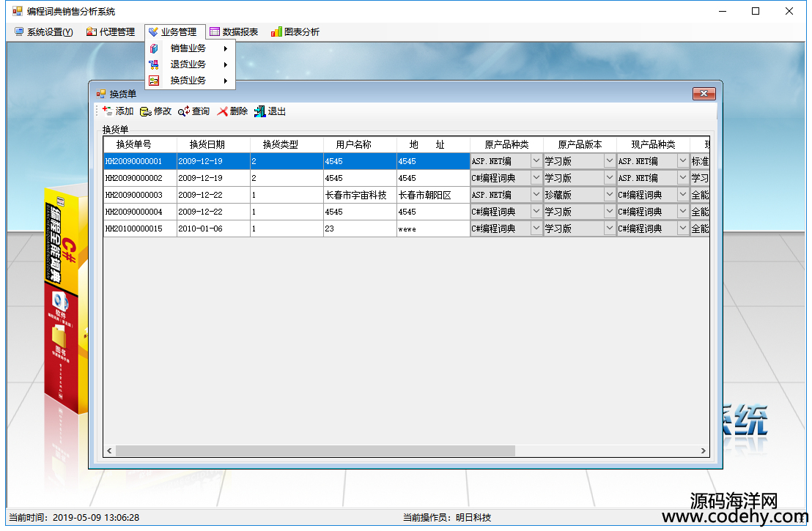Click the 换货日期 column header
Screen dimensions: 812x531
[207, 145]
